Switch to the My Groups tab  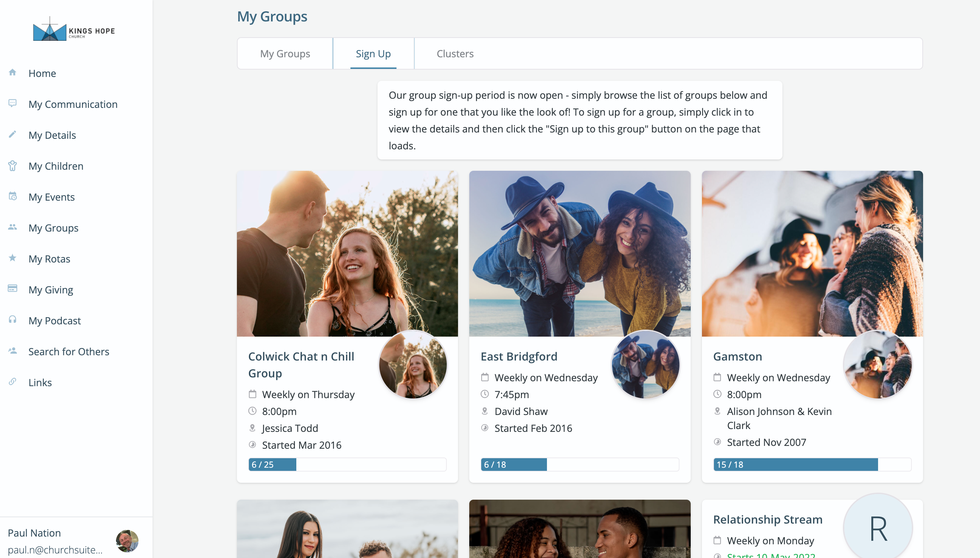pyautogui.click(x=285, y=54)
